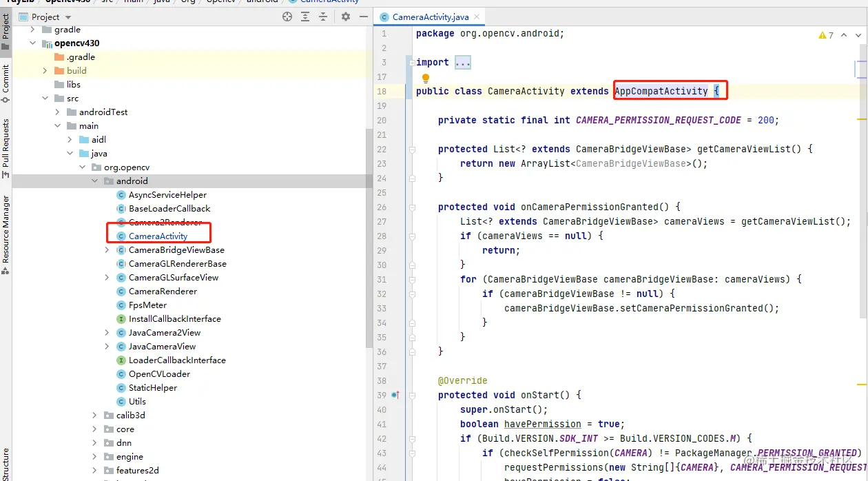The width and height of the screenshot is (868, 481).
Task: Open the Structure sidebar tab
Action: tap(6, 463)
